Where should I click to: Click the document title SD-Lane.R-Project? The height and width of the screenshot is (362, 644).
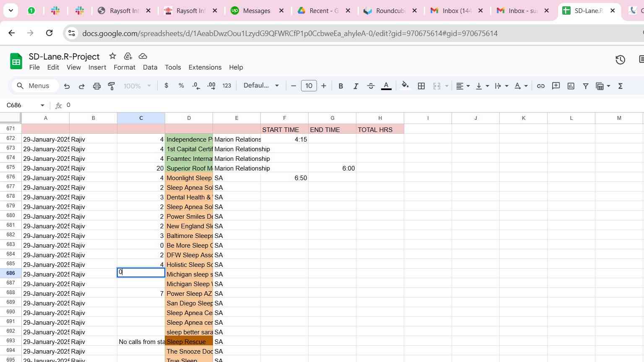64,57
